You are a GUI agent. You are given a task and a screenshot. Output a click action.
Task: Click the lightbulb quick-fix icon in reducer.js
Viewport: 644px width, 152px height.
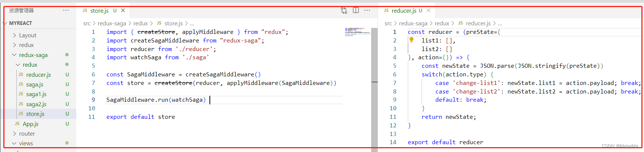coord(411,40)
